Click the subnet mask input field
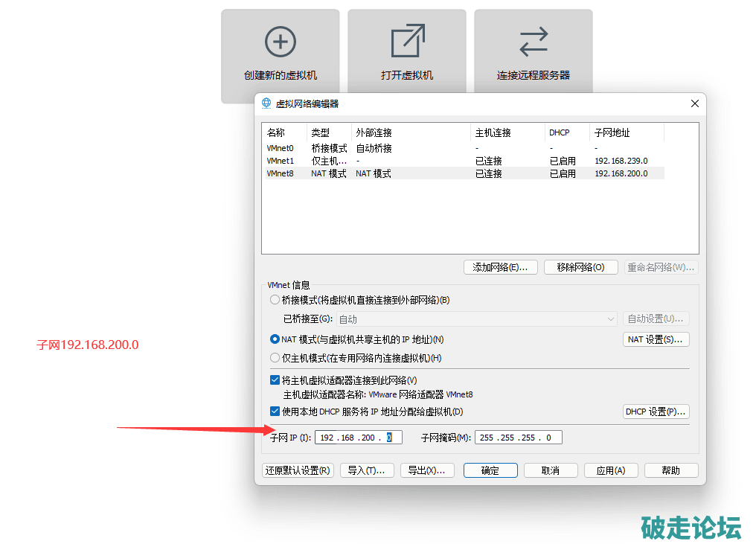 point(518,438)
